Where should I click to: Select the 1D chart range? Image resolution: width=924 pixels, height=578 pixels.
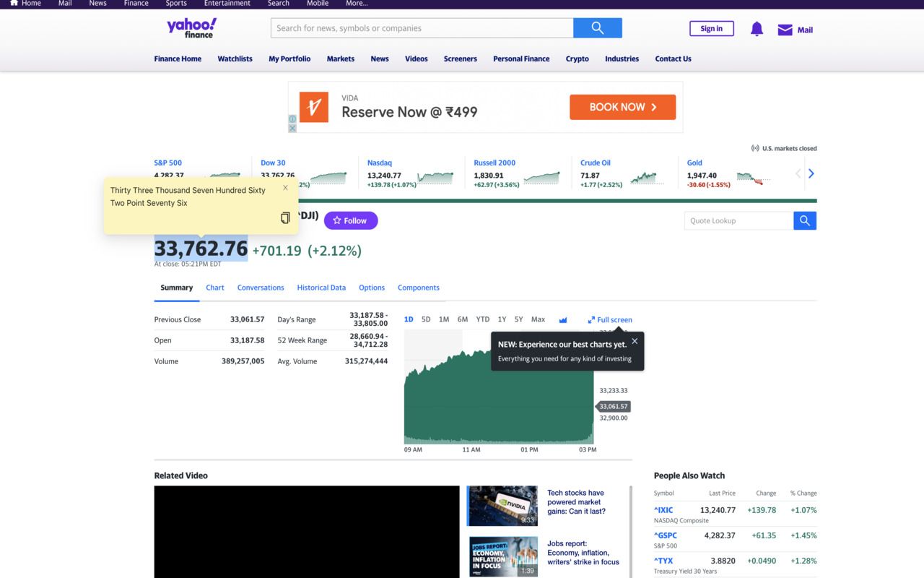409,319
